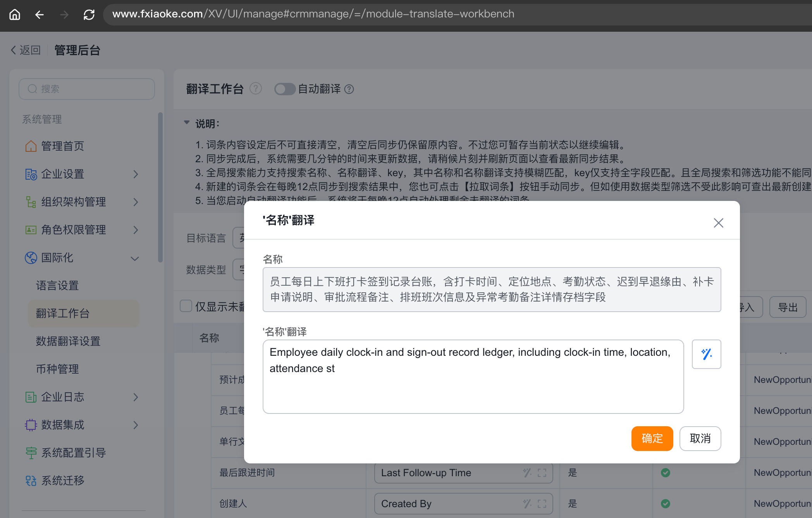This screenshot has height=518, width=812.
Task: Click expand icon in Created By row
Action: pyautogui.click(x=542, y=504)
